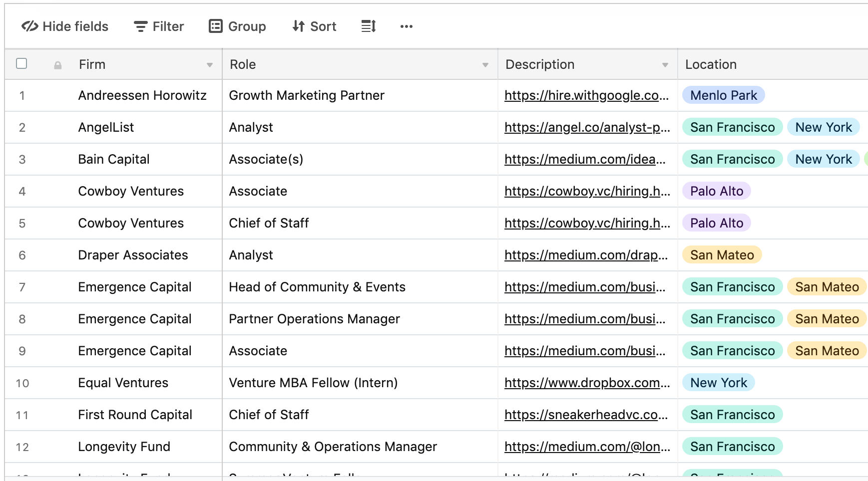Click the row height adjustment icon
868x481 pixels.
point(368,26)
